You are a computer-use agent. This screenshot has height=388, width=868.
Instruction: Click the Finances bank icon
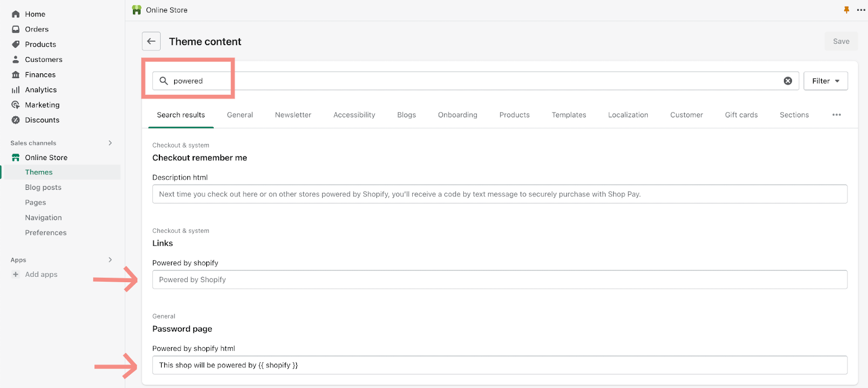(x=16, y=75)
